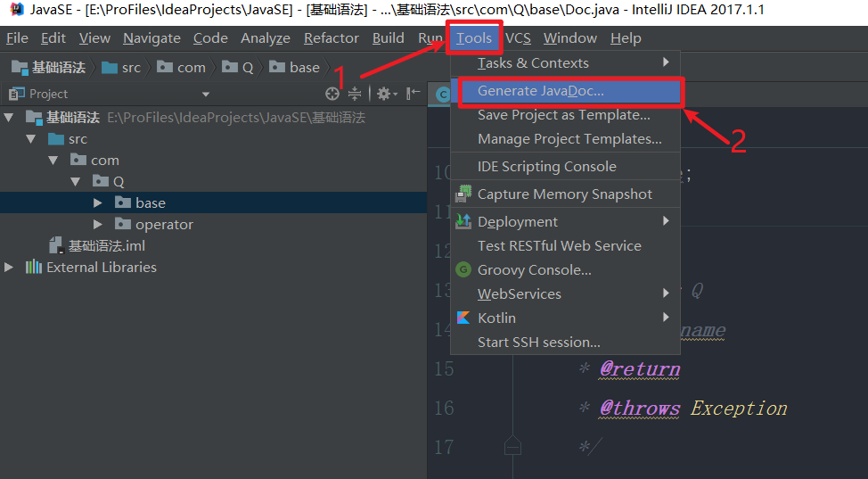The width and height of the screenshot is (868, 479).
Task: Click the 基础语法.iml file icon
Action: click(x=56, y=245)
